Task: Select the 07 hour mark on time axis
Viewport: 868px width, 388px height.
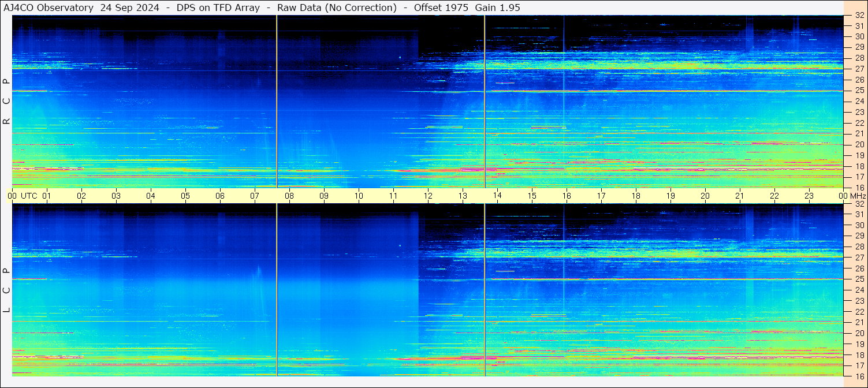Action: (255, 196)
